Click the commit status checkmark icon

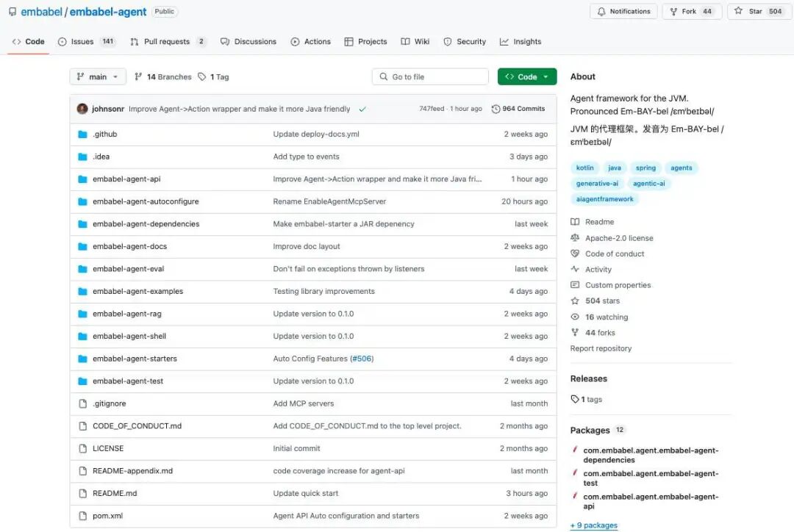[x=362, y=109]
